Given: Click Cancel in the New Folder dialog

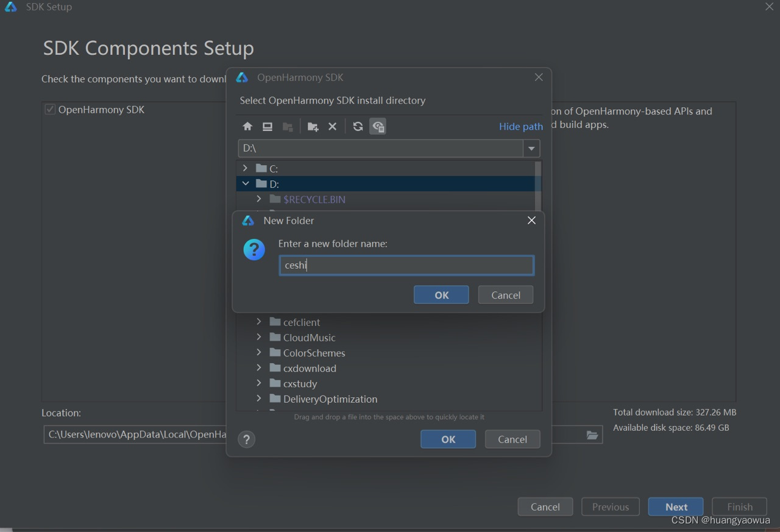Looking at the screenshot, I should coord(506,295).
